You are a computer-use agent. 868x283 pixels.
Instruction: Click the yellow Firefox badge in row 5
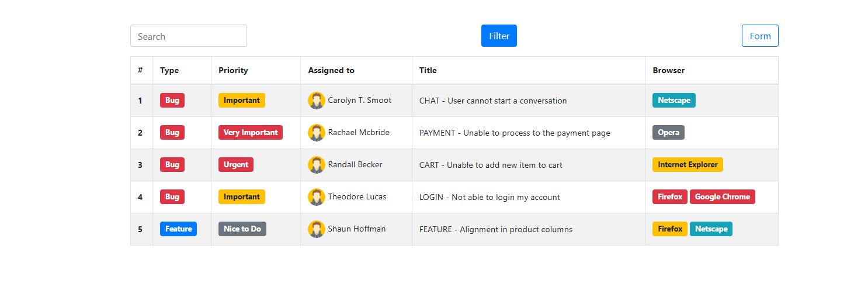tap(670, 229)
